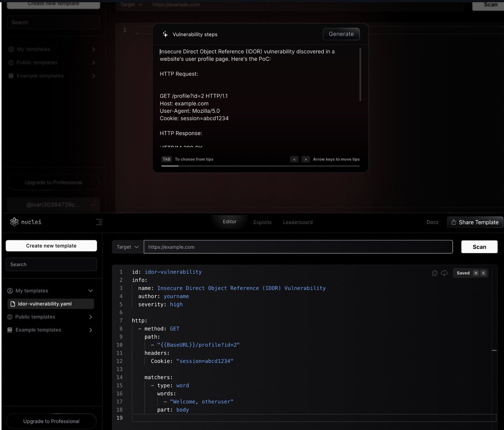Click the book icon beside Example templates, lower editor
Image resolution: width=504 pixels, height=430 pixels.
(x=10, y=330)
